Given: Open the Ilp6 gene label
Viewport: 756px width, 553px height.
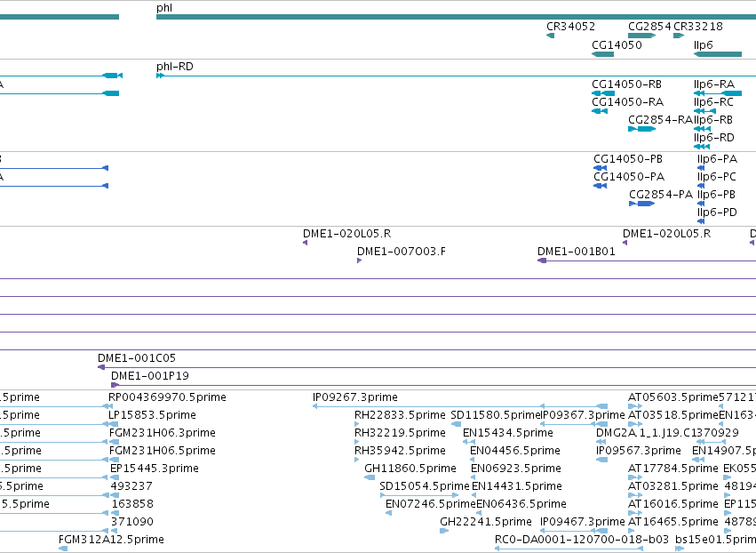Looking at the screenshot, I should (x=703, y=45).
